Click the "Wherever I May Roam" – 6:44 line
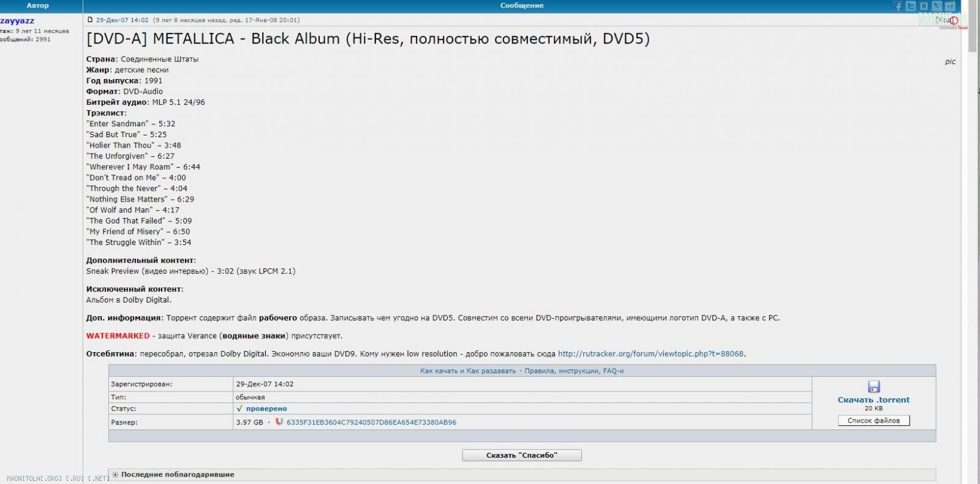 pyautogui.click(x=143, y=167)
